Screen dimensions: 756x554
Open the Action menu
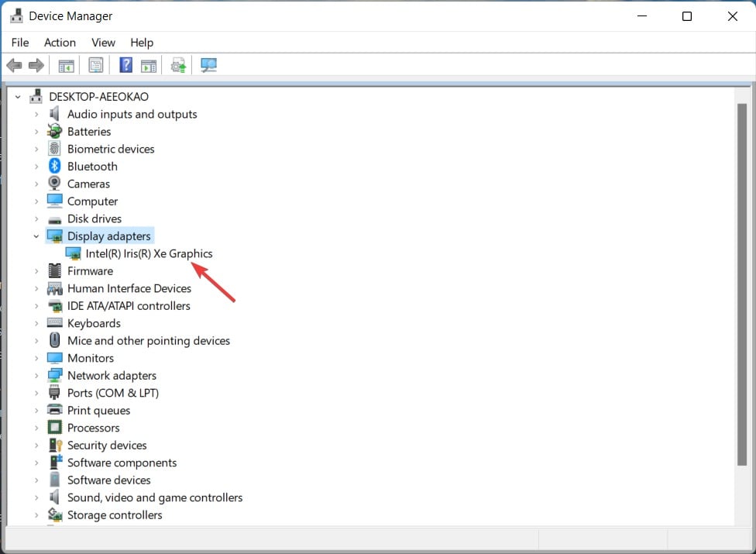tap(60, 43)
